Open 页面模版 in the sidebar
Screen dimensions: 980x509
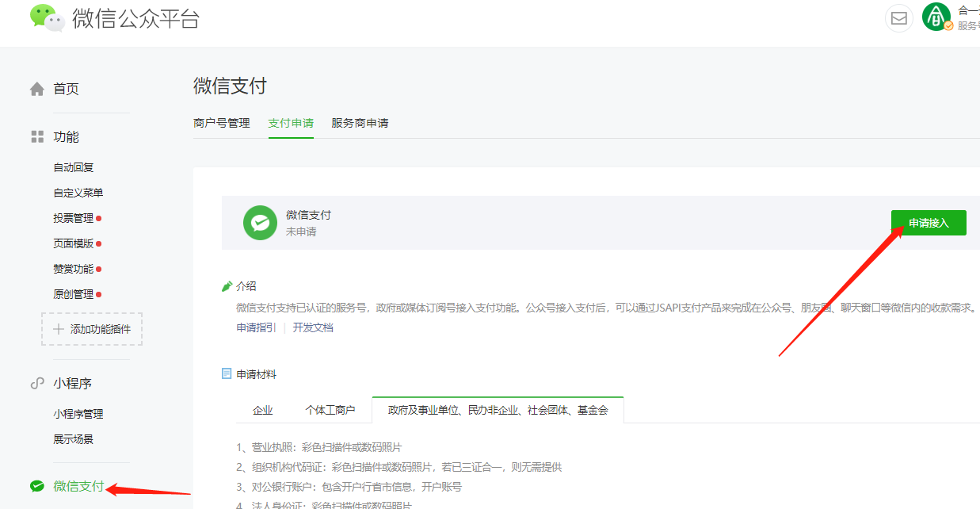74,243
